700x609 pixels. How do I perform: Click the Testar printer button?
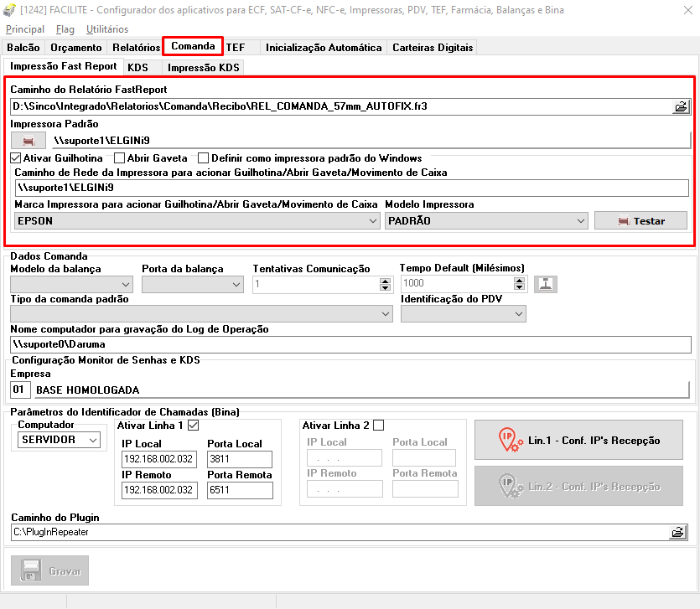pyautogui.click(x=640, y=221)
